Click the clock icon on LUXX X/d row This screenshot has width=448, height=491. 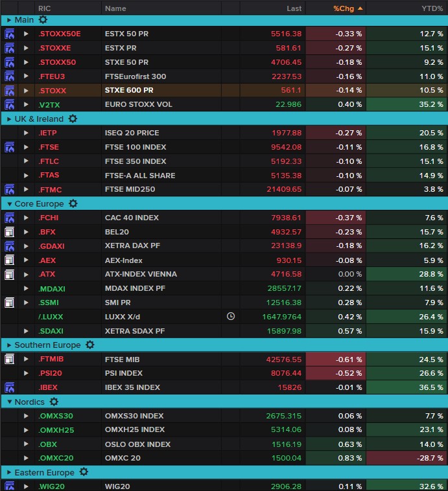[x=231, y=317]
